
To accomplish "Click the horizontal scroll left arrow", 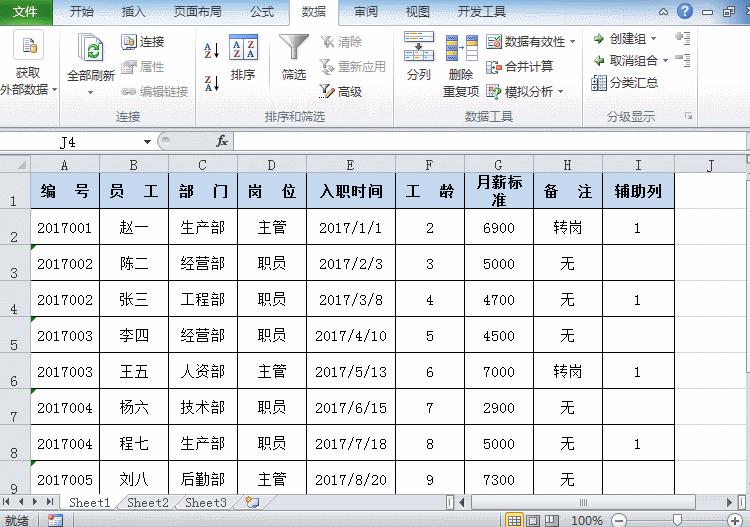I will coord(462,502).
